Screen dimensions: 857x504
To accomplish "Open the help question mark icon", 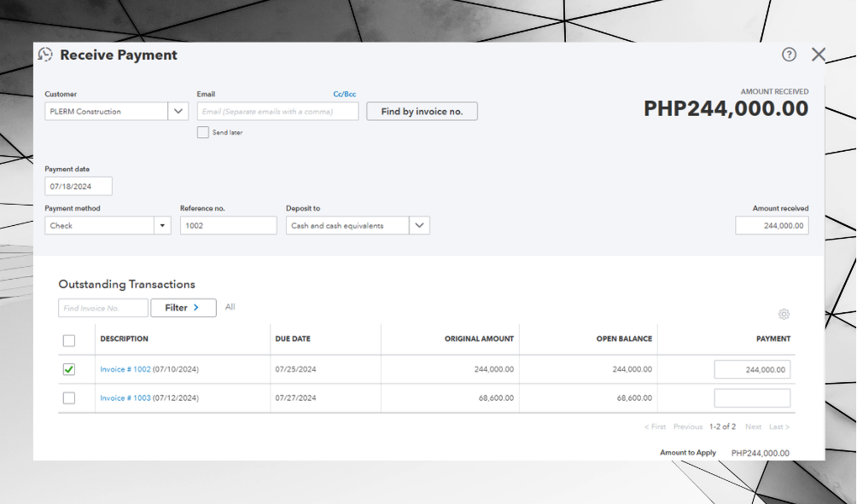I will click(789, 55).
